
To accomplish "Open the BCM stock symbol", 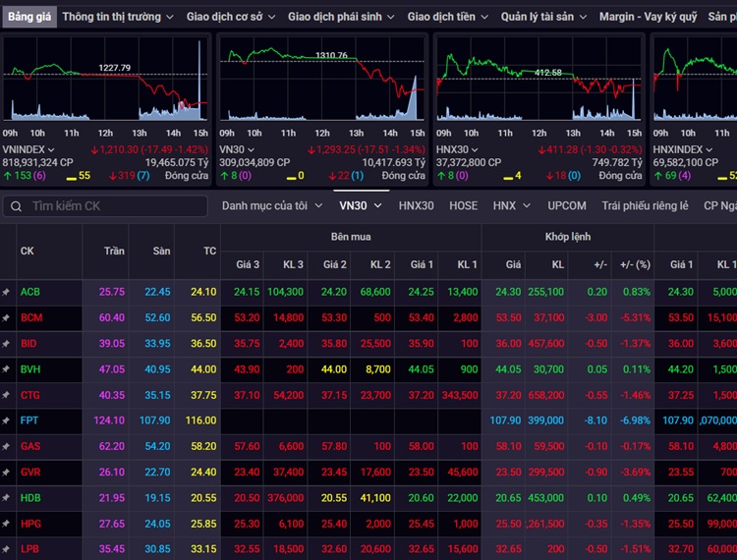I will pyautogui.click(x=31, y=318).
